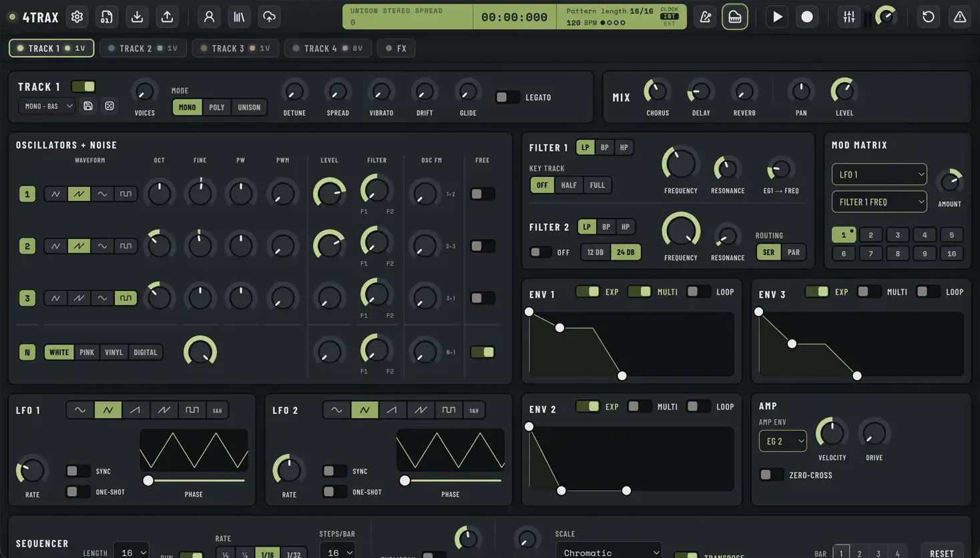Click the record button
This screenshot has height=558, width=980.
pyautogui.click(x=807, y=17)
